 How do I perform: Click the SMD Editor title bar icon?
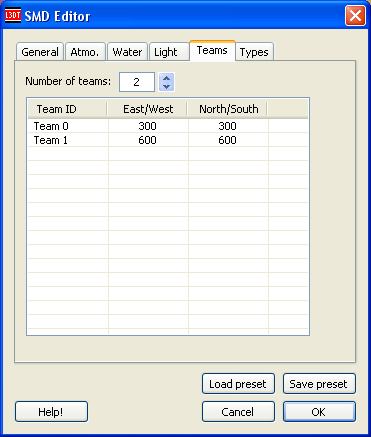point(13,15)
